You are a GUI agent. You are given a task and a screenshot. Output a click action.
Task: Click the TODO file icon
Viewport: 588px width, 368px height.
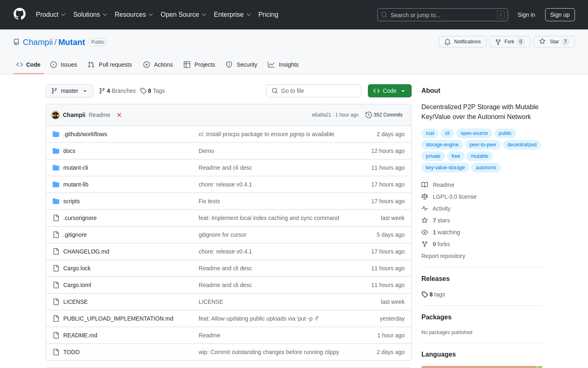coord(56,352)
